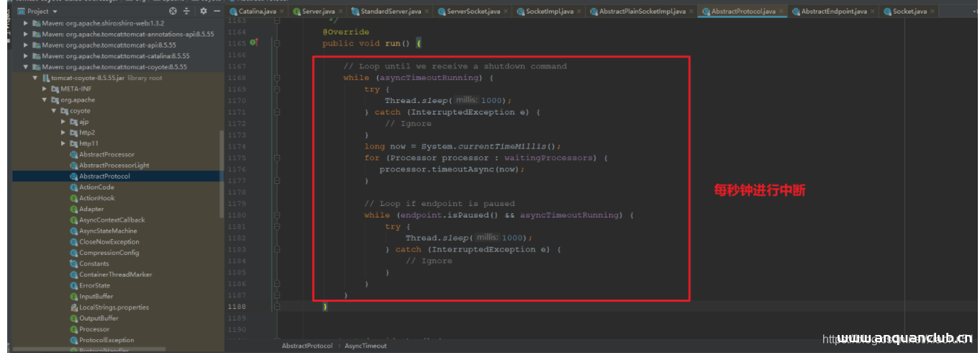Click the locate/scroll from source icon
This screenshot has width=980, height=353.
pyautogui.click(x=173, y=12)
